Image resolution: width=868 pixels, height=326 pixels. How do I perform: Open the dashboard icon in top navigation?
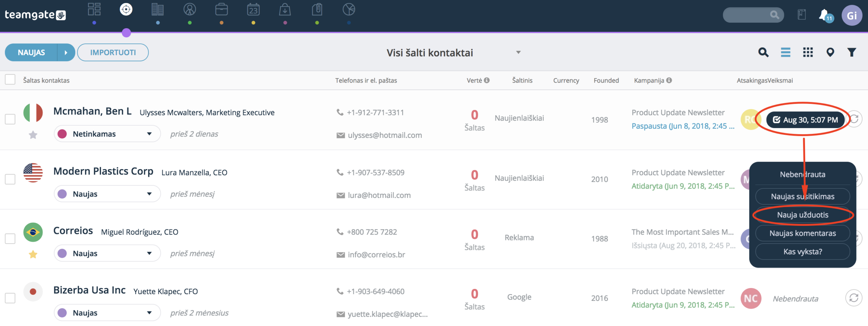94,10
